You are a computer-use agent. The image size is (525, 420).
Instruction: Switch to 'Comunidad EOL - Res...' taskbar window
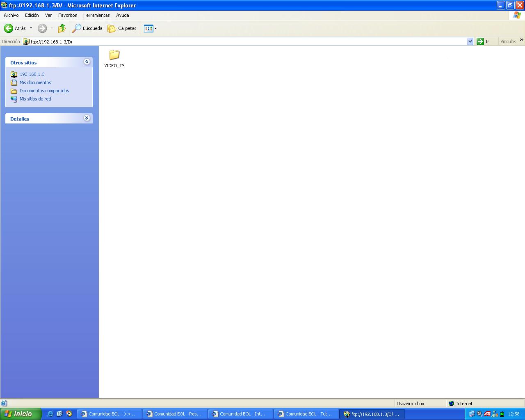(x=175, y=414)
